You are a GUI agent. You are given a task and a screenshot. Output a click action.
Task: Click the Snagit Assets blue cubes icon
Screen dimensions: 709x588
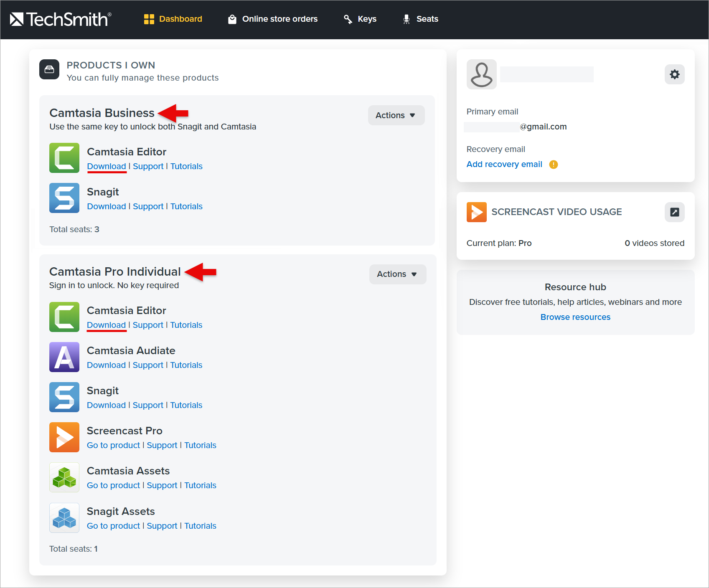coord(64,518)
